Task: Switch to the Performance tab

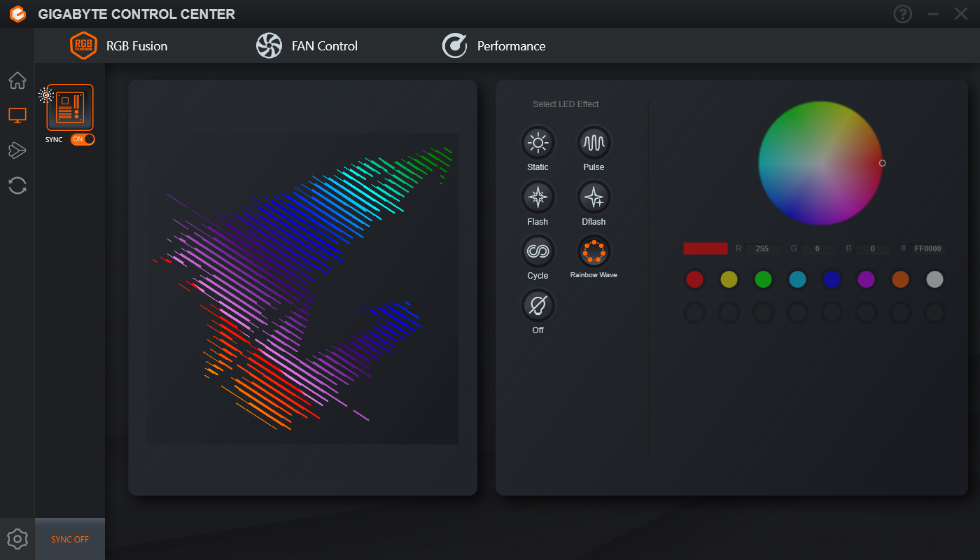Action: 493,46
